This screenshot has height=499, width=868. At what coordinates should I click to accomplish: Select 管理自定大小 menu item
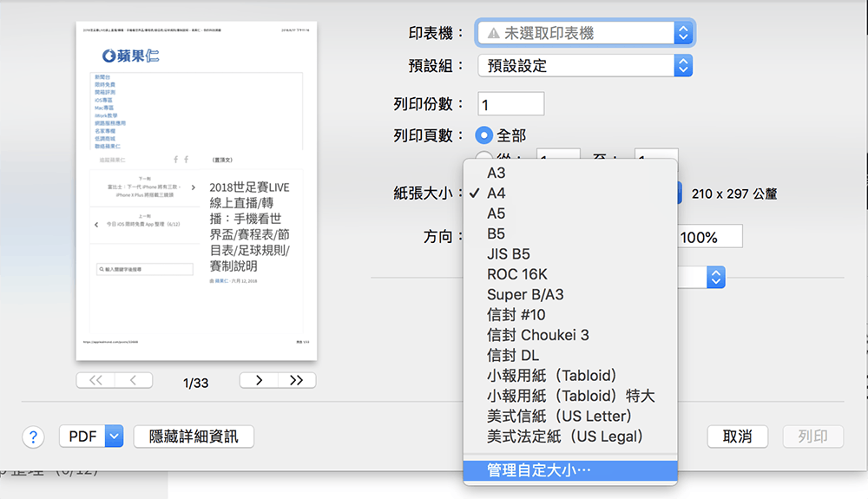click(x=538, y=470)
